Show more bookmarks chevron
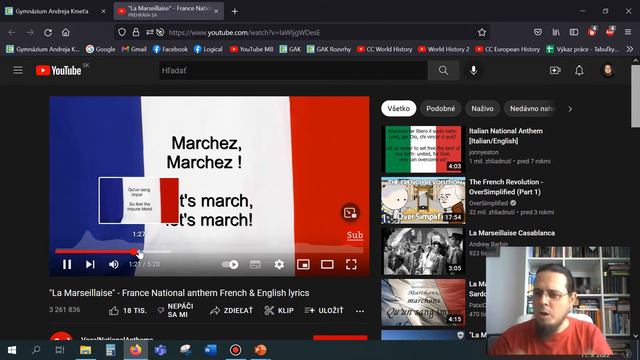The height and width of the screenshot is (360, 640). click(x=630, y=49)
